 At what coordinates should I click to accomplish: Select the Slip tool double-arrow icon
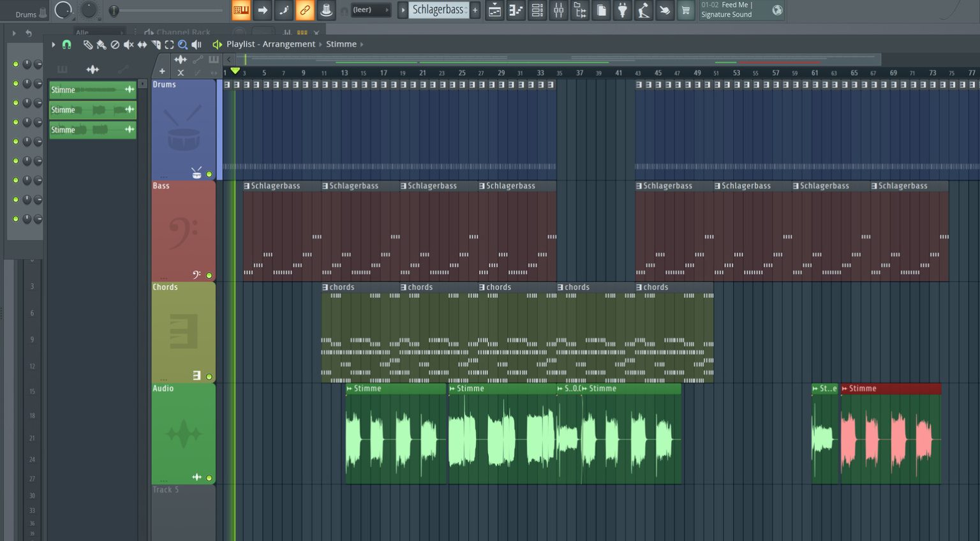(x=142, y=45)
